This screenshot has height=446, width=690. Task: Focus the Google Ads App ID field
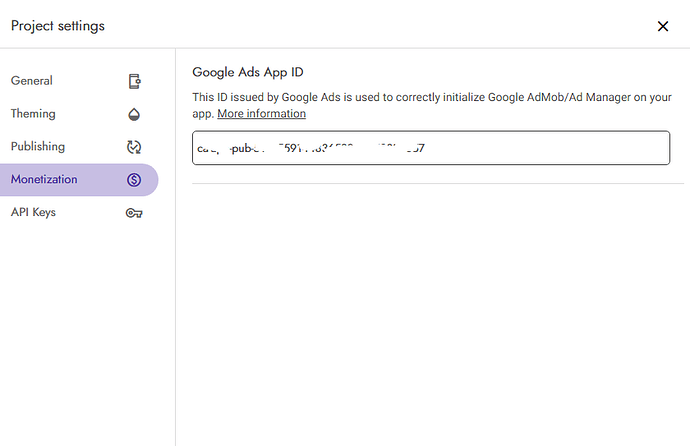click(430, 148)
